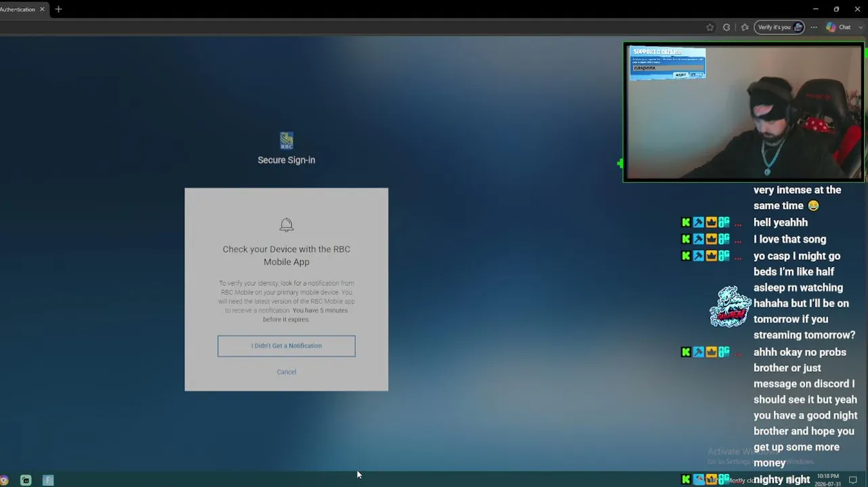Click I Didn't Get a Notification
868x487 pixels.
coord(286,346)
